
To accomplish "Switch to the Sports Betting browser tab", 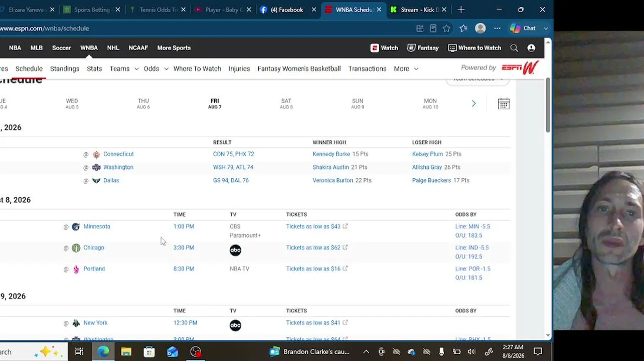I will 91,10.
